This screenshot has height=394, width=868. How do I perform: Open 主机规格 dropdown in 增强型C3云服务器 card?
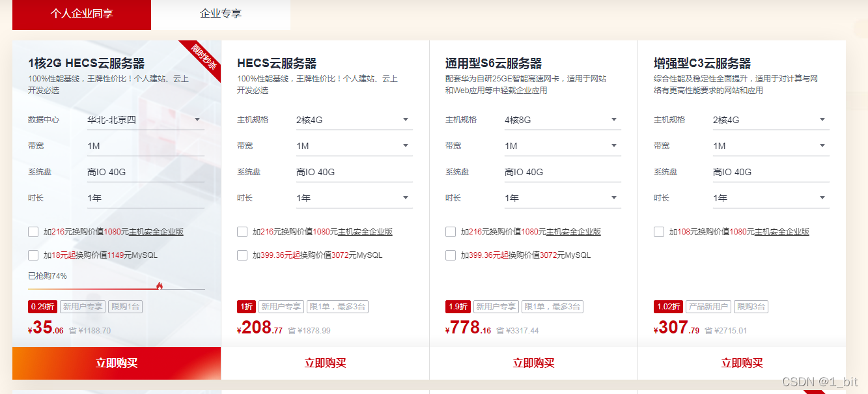771,120
